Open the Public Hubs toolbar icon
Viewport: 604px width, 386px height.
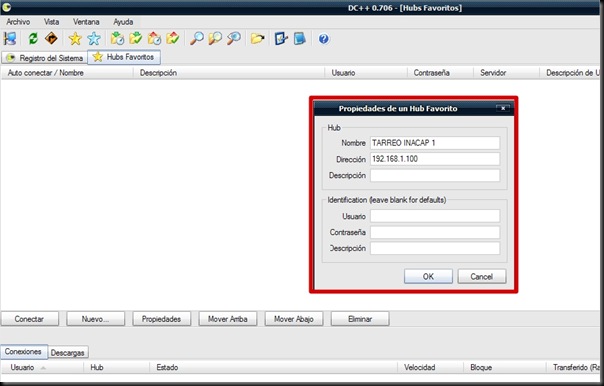10,39
